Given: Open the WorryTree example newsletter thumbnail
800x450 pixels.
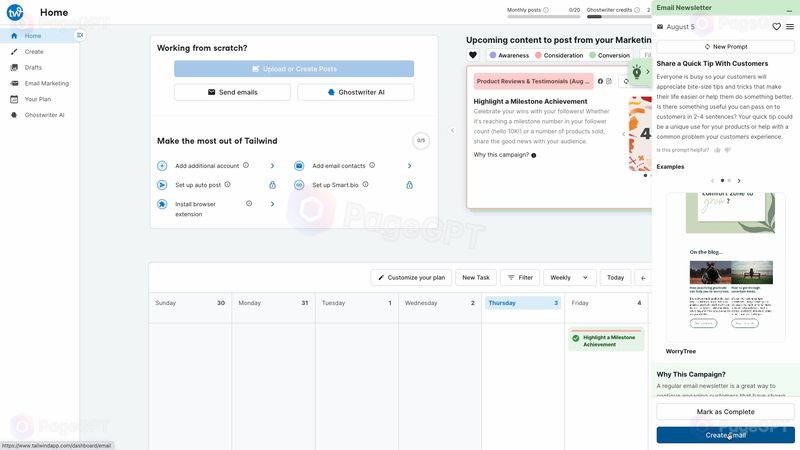Looking at the screenshot, I should 726,267.
